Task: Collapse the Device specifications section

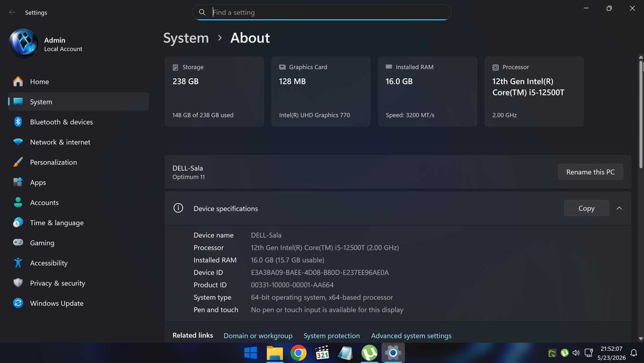Action: [619, 208]
